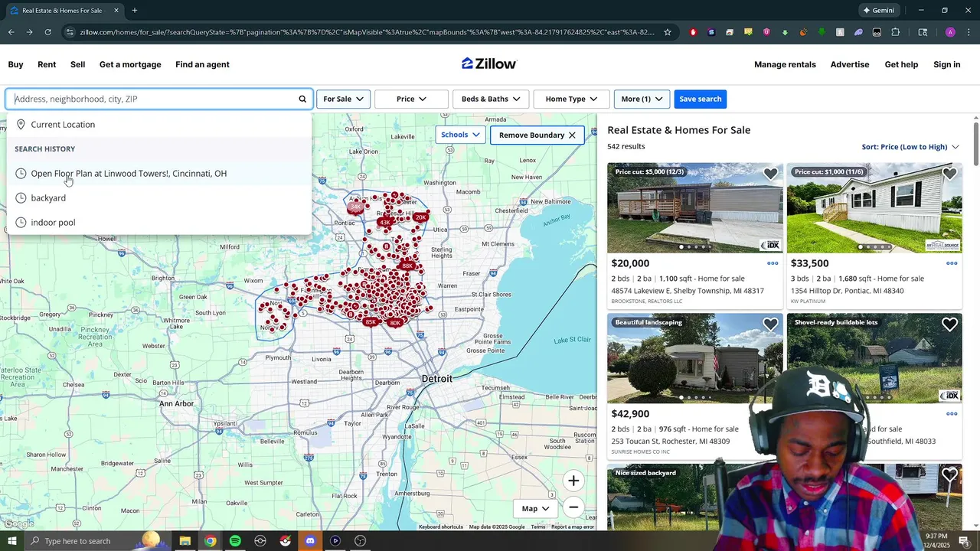Open more options for the $33,500 listing
Screen dimensions: 980x551
pos(952,263)
